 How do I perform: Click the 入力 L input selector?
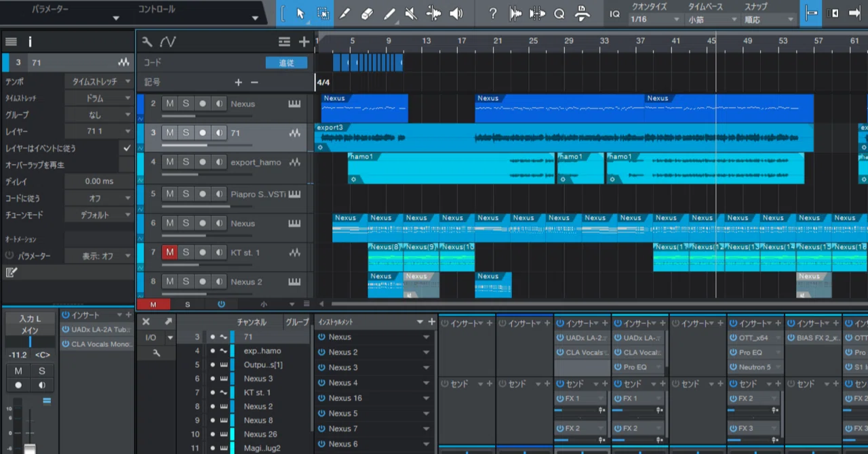[30, 318]
